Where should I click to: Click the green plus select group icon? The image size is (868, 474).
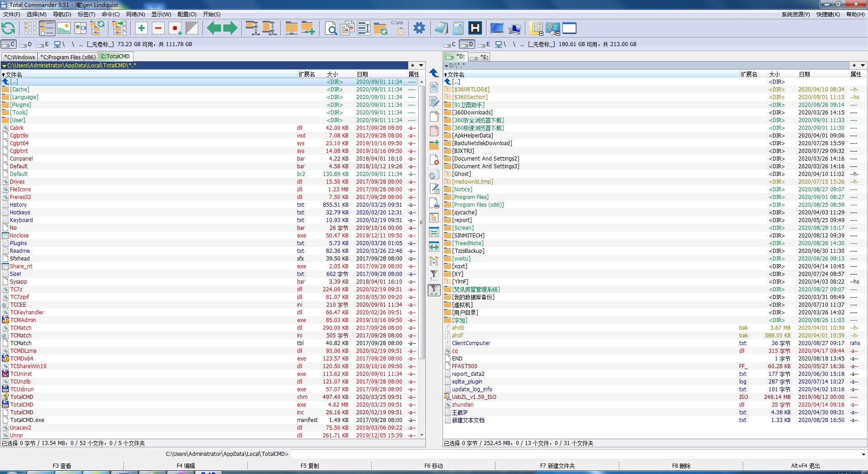(x=142, y=28)
